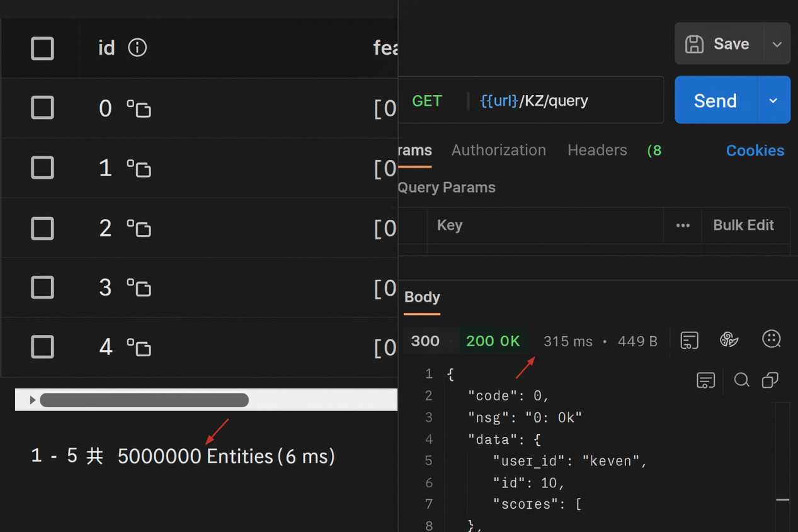Image resolution: width=798 pixels, height=532 pixels.
Task: Copy the id value in row 2
Action: (139, 229)
